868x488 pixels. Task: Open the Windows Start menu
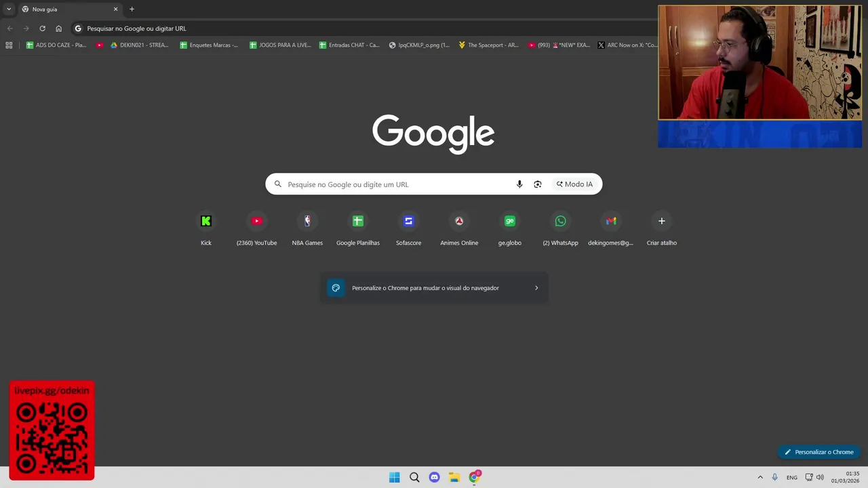395,477
